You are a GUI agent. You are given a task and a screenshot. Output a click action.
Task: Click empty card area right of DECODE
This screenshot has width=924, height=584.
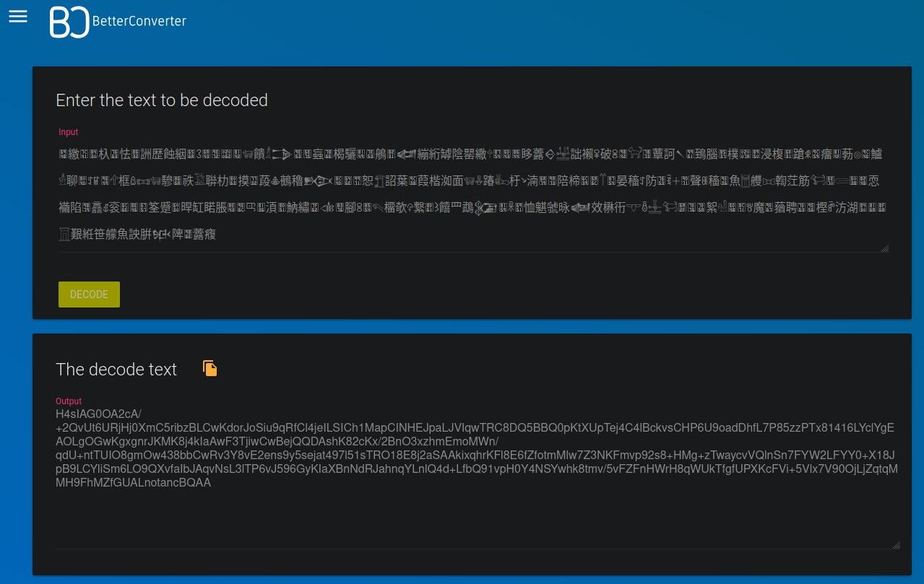tap(506, 295)
